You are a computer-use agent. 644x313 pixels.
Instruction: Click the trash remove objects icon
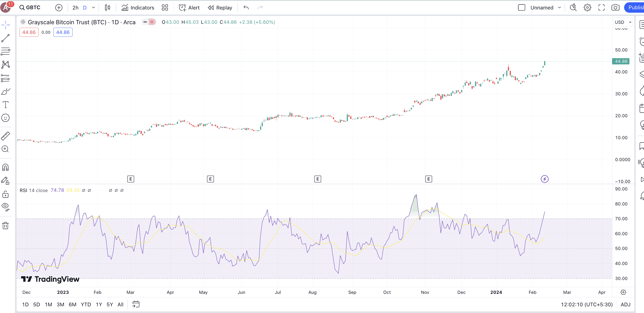(6, 226)
